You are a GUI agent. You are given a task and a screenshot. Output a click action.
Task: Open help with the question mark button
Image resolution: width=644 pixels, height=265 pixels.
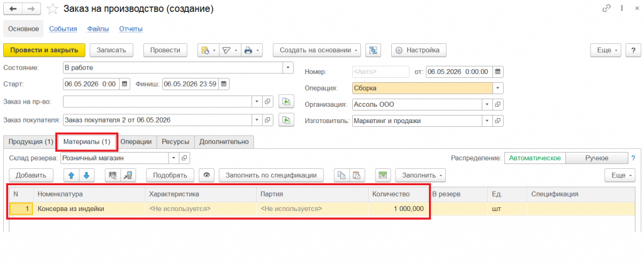(x=633, y=50)
